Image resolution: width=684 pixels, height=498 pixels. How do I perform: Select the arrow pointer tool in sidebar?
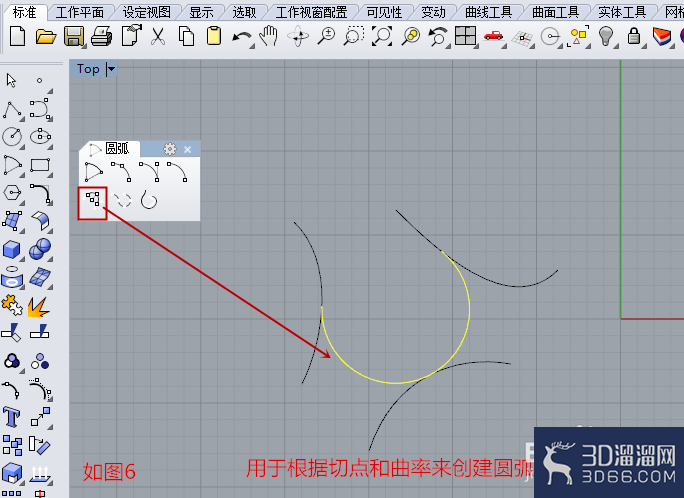11,81
